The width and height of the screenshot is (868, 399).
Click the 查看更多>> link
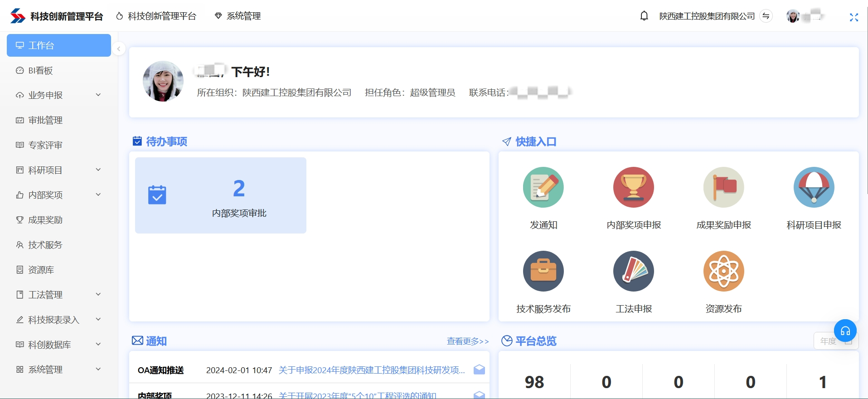tap(467, 341)
